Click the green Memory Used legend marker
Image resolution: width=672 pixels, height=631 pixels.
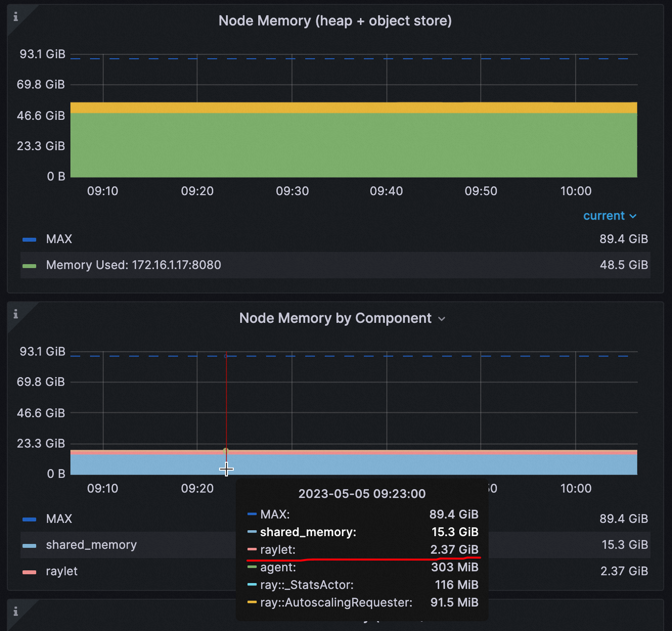[29, 266]
